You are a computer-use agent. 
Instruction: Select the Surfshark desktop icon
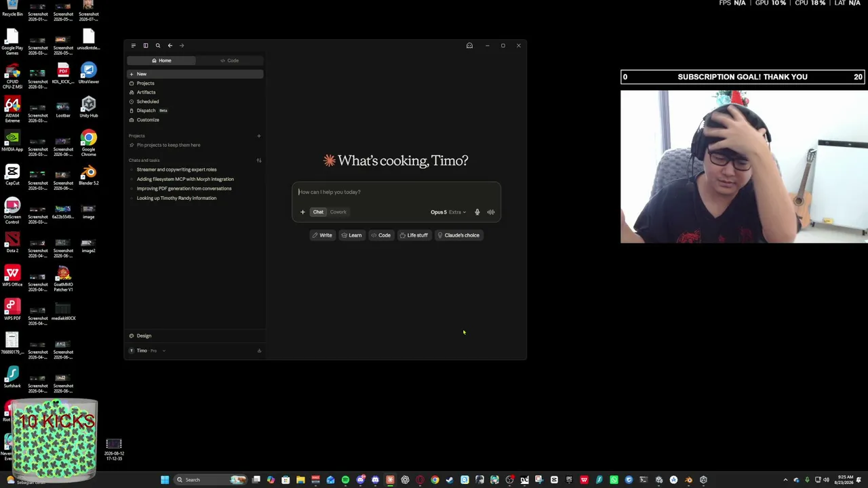click(12, 378)
